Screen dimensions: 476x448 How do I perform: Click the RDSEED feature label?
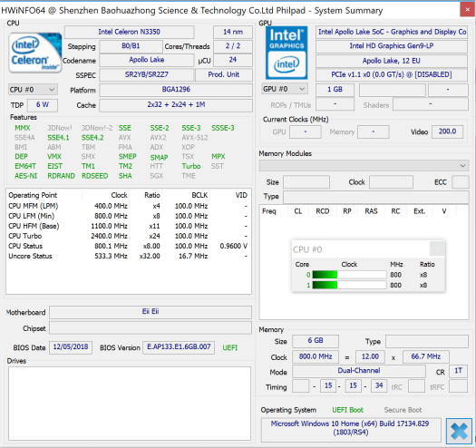pos(94,176)
